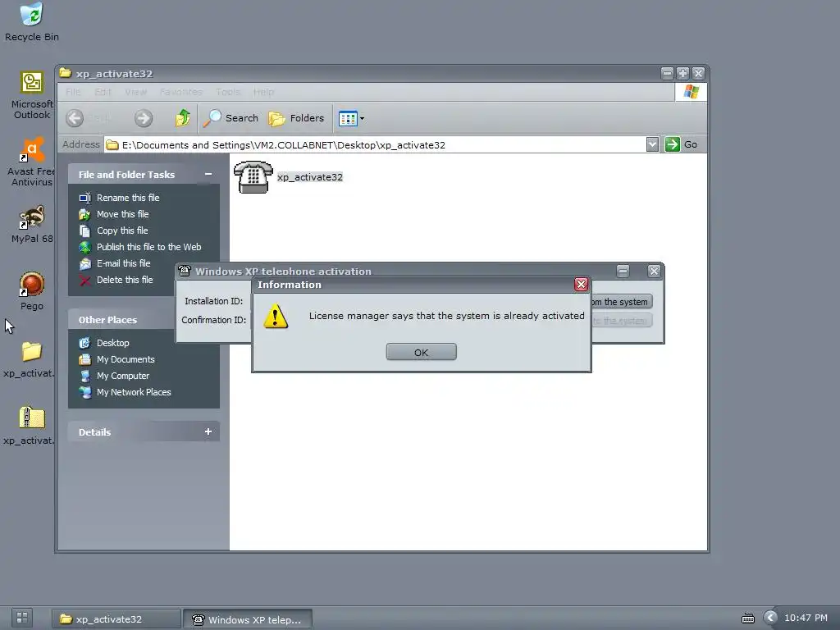Click Copy this file
Viewport: 840px width, 630px height.
[x=122, y=231]
